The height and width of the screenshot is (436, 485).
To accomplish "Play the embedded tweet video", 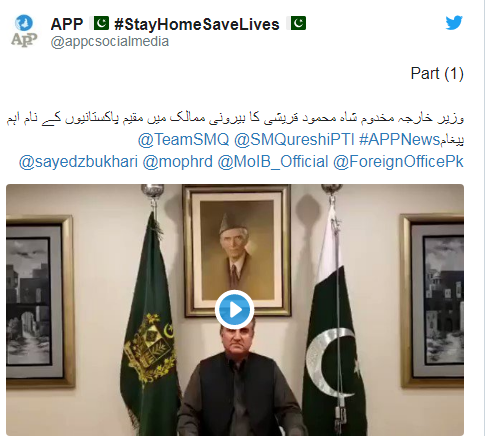I will (x=234, y=310).
